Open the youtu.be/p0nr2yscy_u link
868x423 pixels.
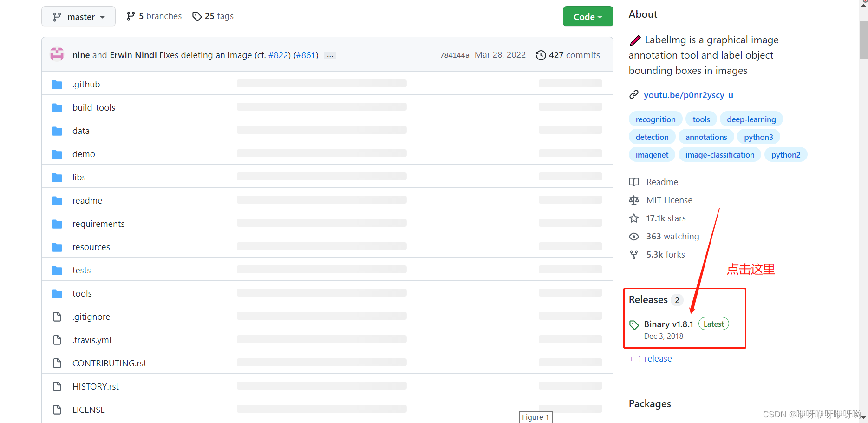(x=688, y=95)
